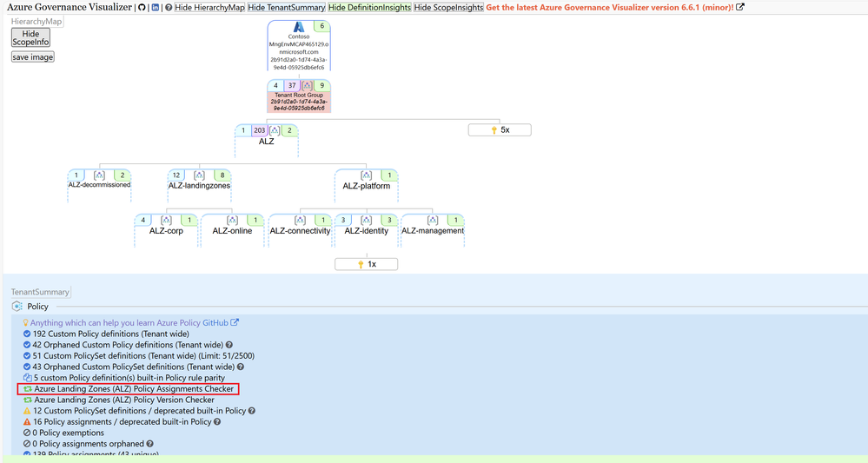Click management group icon on ALZ-connectivity

(x=300, y=220)
